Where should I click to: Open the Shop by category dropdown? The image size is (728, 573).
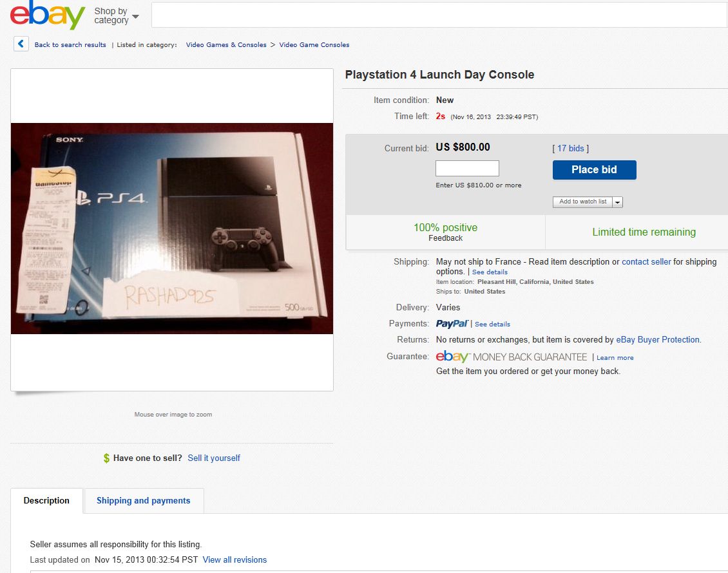tap(116, 16)
